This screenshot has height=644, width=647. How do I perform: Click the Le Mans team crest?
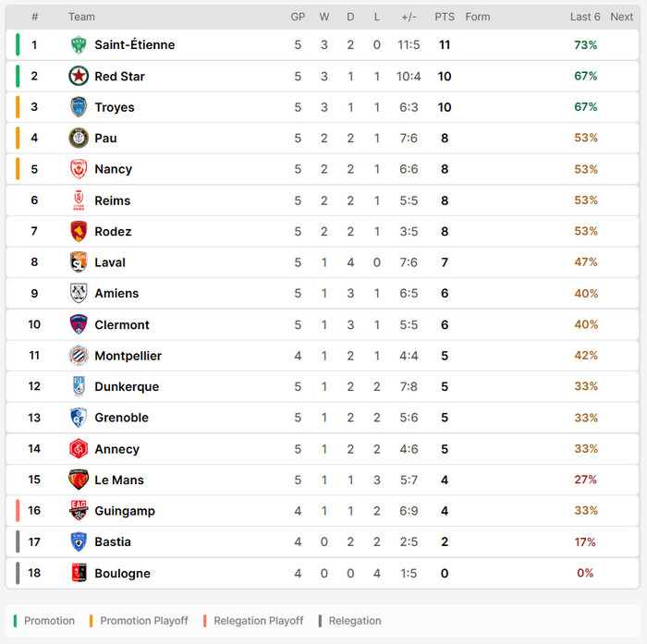click(79, 480)
